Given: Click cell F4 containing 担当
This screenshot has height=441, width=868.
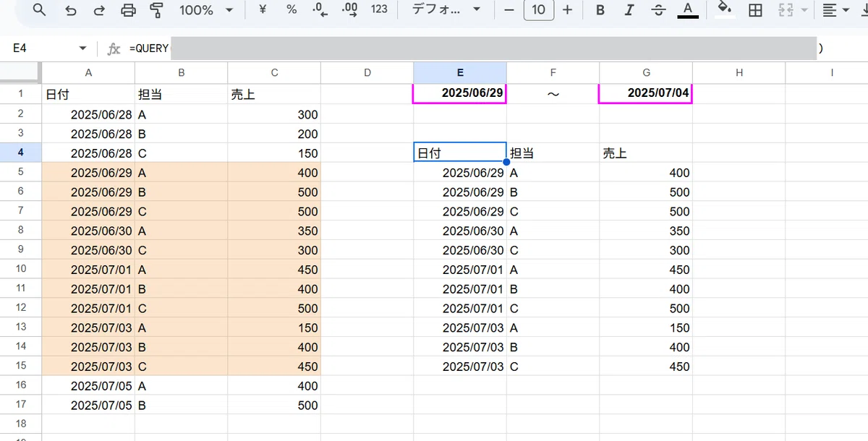Looking at the screenshot, I should pyautogui.click(x=553, y=153).
